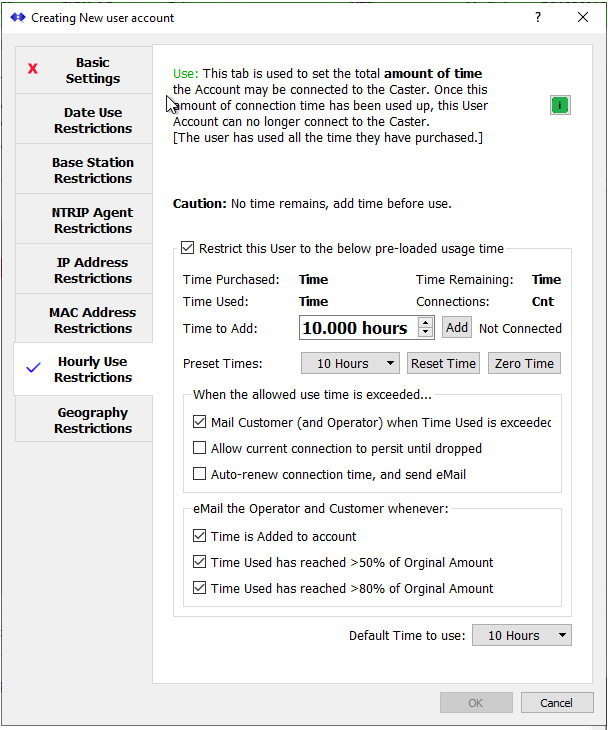This screenshot has height=730, width=608.
Task: Click the green info icon
Action: tap(560, 105)
